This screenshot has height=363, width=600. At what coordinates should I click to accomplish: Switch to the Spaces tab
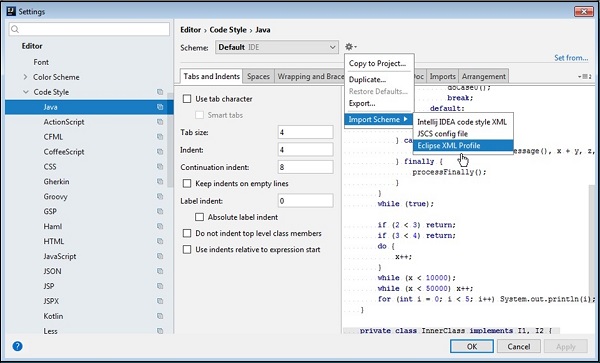pyautogui.click(x=258, y=77)
